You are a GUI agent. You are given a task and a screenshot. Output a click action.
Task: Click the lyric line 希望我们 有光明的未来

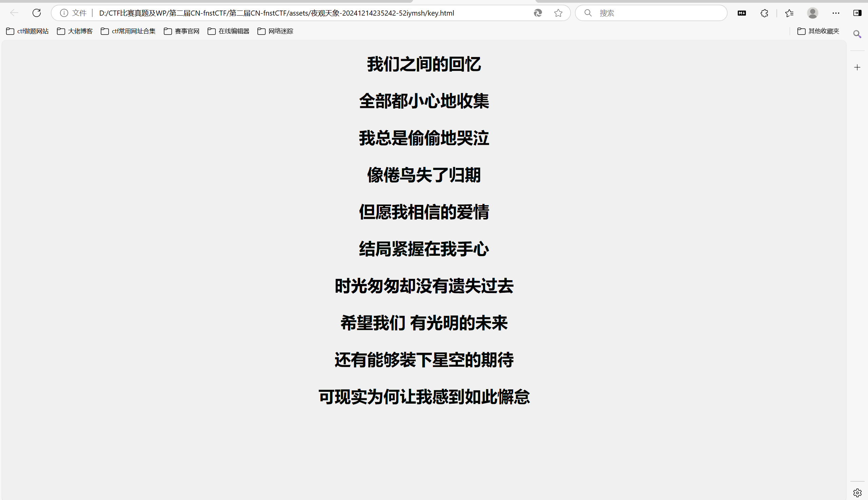point(424,323)
